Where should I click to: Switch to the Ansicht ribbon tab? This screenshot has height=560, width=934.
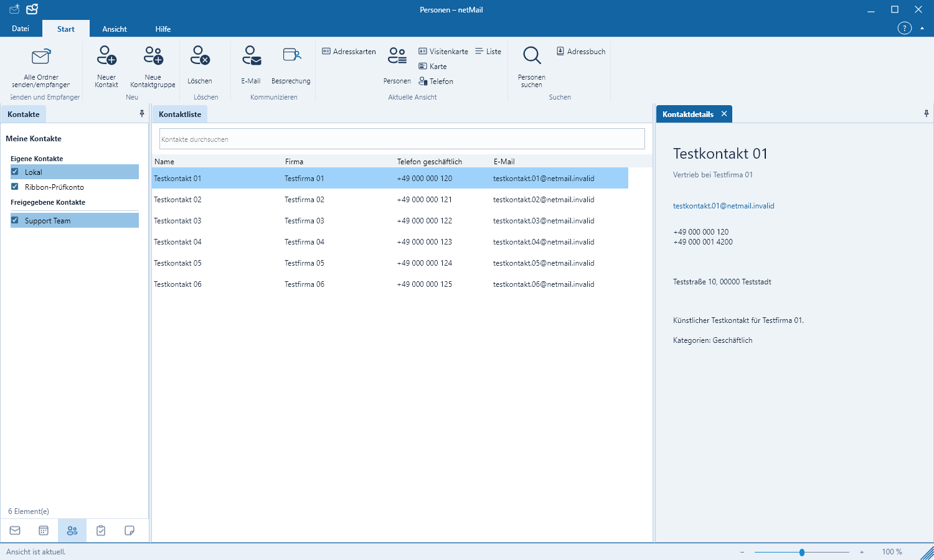coord(115,29)
